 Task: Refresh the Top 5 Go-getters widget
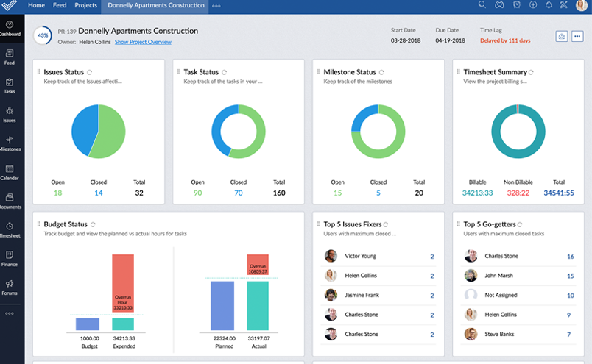pyautogui.click(x=520, y=225)
